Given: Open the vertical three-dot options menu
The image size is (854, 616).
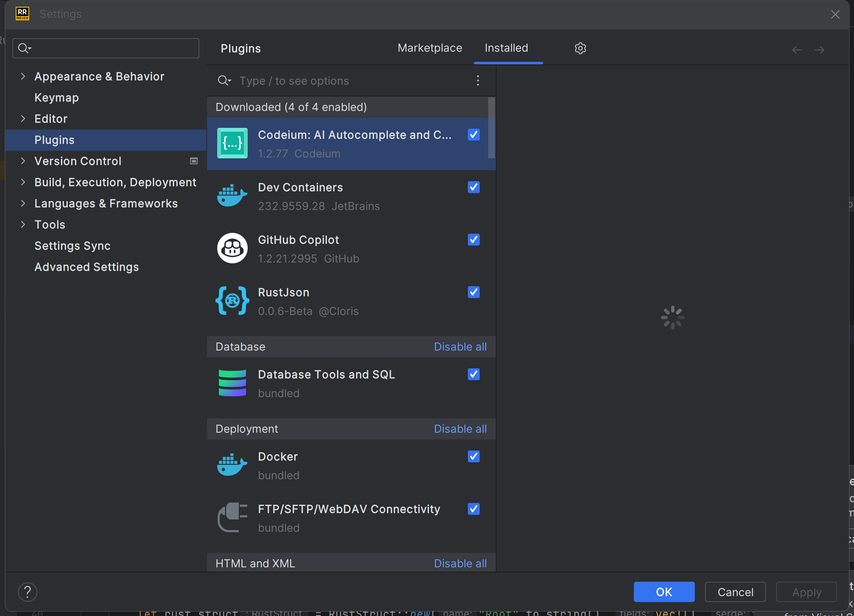Looking at the screenshot, I should (478, 80).
